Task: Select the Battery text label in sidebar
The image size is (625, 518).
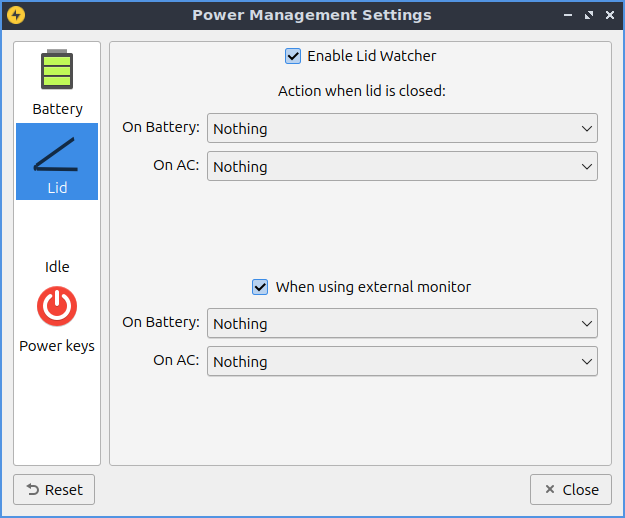Action: click(57, 109)
